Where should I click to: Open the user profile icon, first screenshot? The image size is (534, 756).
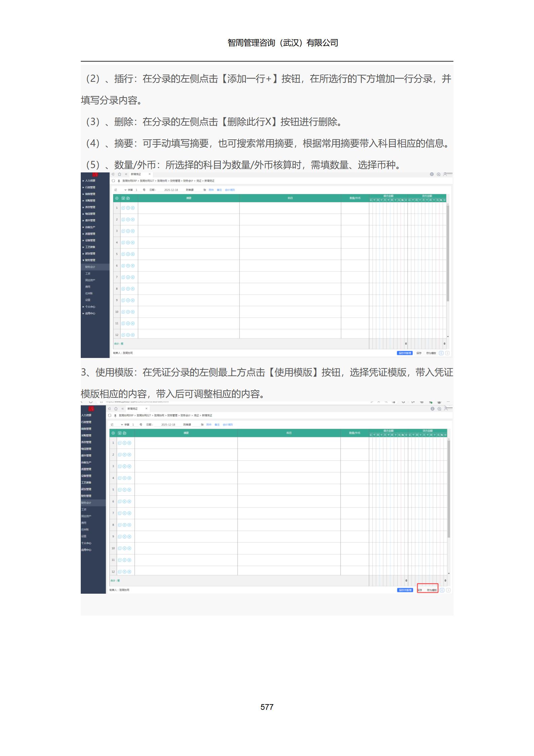tap(445, 174)
